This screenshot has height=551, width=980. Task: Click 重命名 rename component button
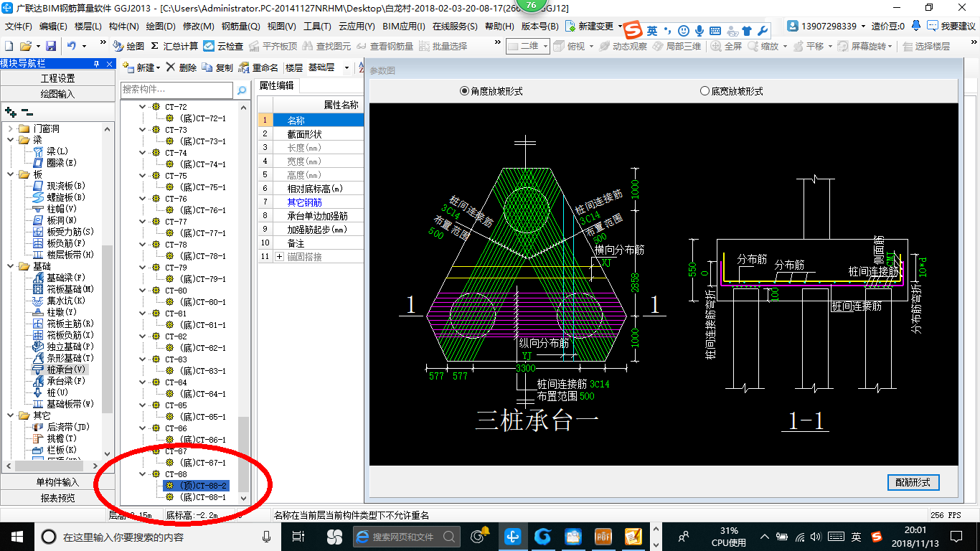(x=259, y=67)
